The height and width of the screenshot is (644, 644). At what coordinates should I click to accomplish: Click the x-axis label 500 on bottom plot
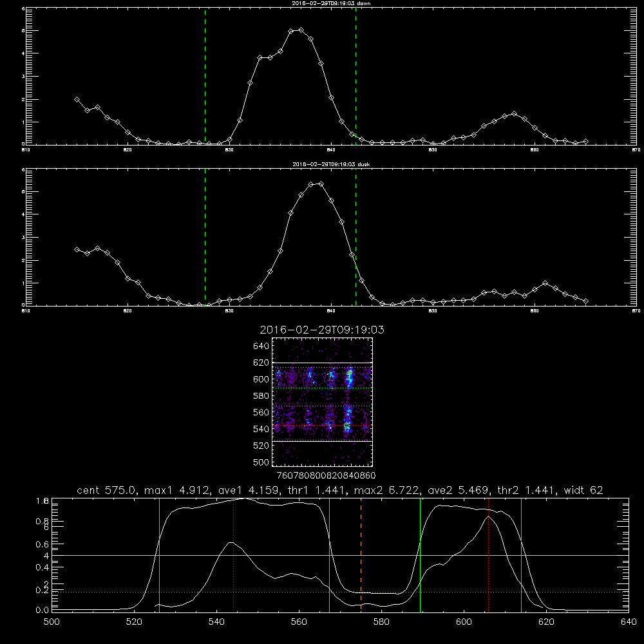pos(52,622)
